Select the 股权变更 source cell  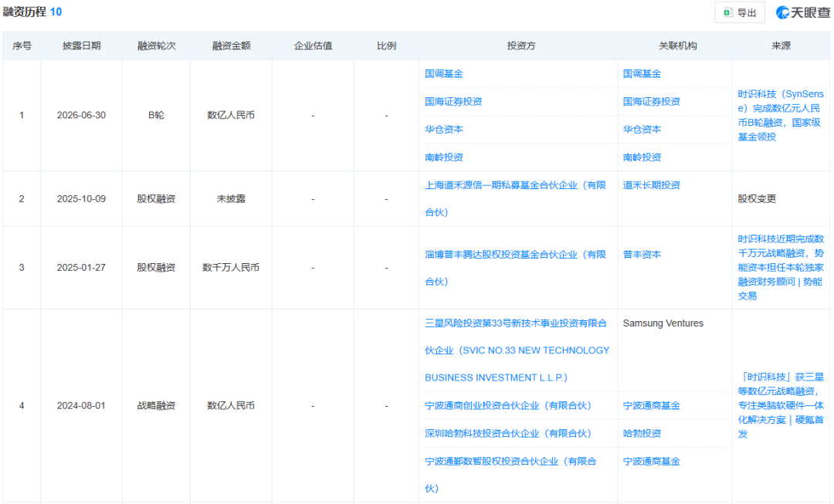757,199
